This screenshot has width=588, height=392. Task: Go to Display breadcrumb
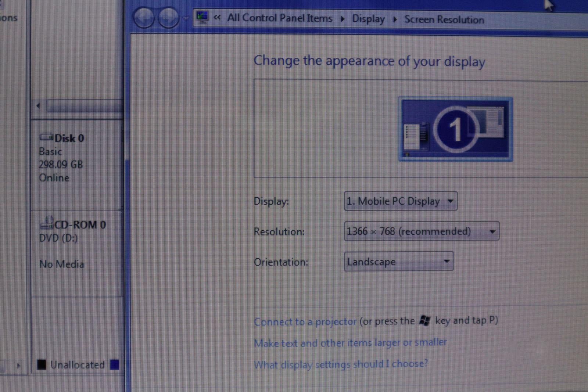click(x=368, y=19)
